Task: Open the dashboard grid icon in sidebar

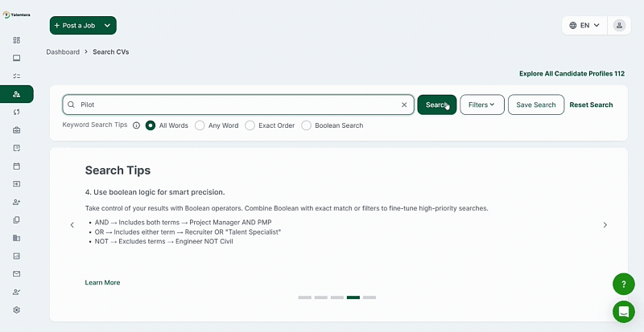Action: tap(16, 39)
